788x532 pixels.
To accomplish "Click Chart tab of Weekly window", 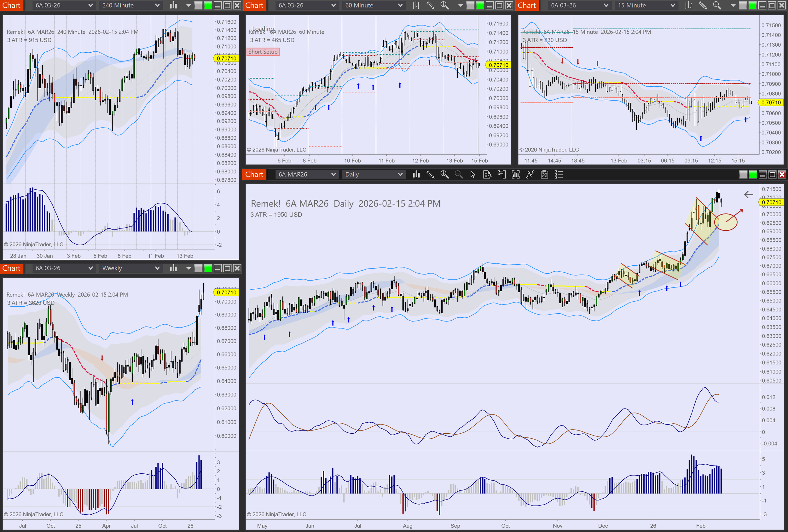I will 12,268.
